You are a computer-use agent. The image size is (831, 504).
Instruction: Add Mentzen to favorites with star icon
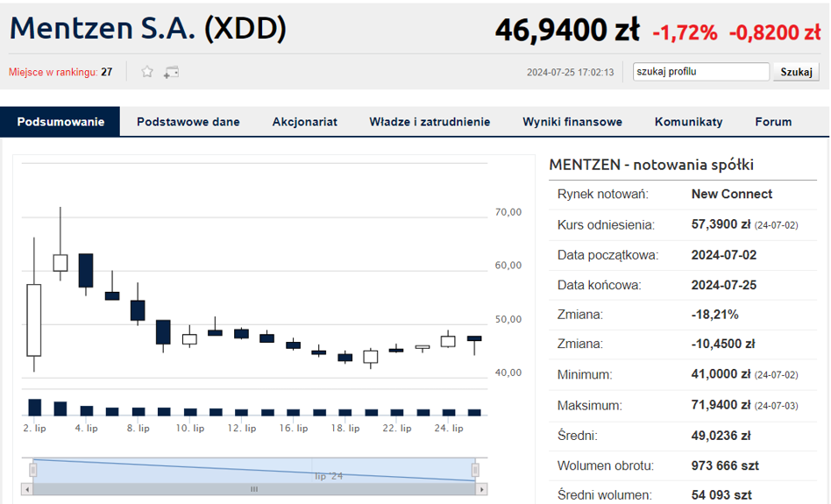[x=147, y=72]
